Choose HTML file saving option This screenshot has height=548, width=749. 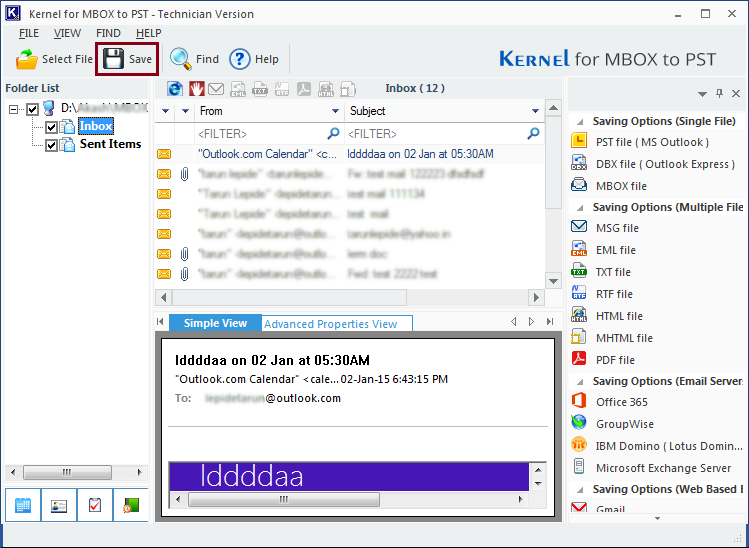tap(619, 316)
